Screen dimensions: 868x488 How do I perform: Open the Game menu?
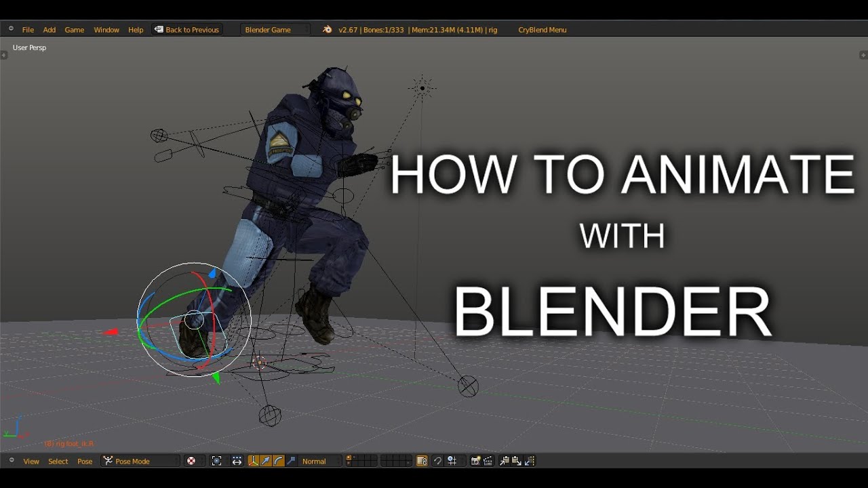click(75, 30)
